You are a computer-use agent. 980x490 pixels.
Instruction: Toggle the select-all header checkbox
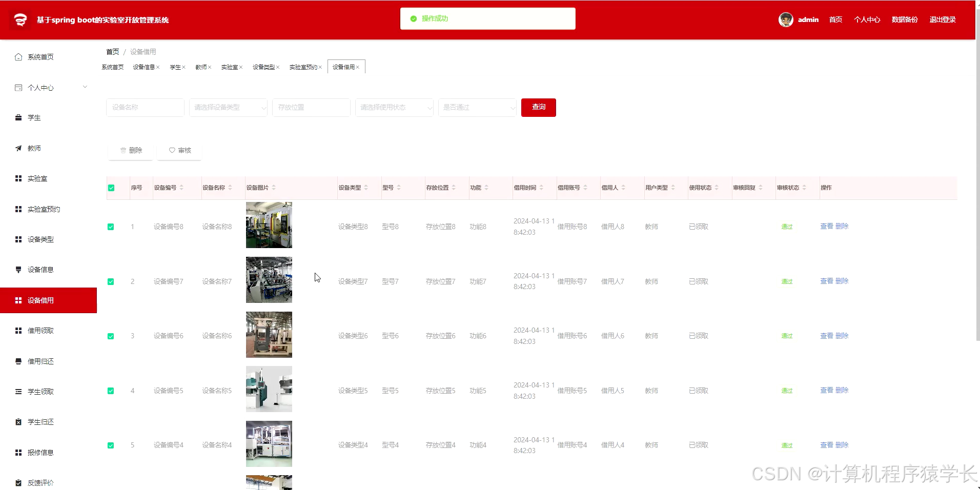(111, 188)
